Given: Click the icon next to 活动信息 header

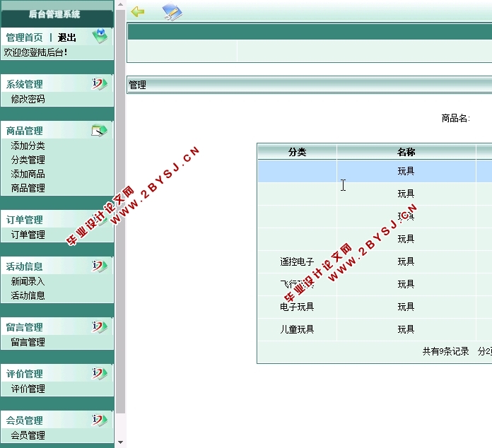Looking at the screenshot, I should (100, 266).
